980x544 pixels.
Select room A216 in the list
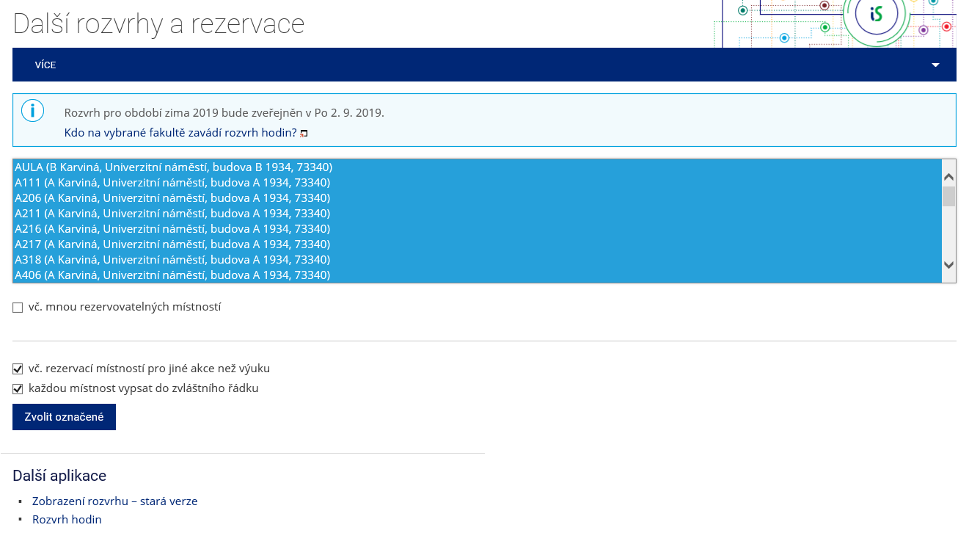tap(477, 228)
